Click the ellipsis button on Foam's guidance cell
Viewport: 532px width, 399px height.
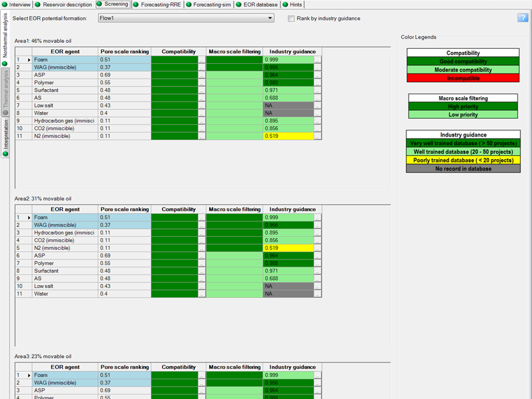tap(316, 59)
